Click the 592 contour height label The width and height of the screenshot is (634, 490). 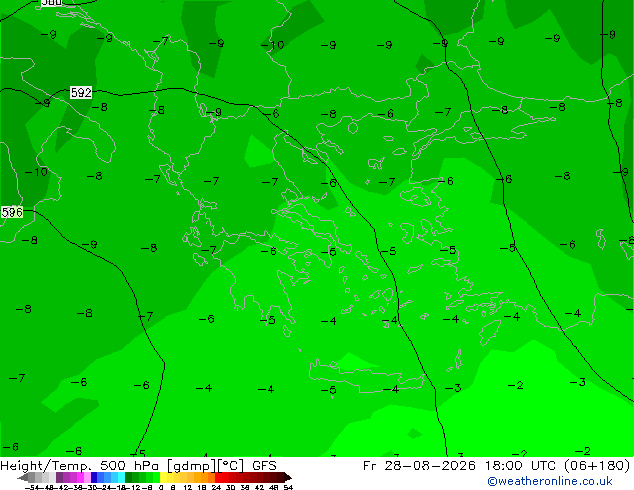(x=81, y=93)
